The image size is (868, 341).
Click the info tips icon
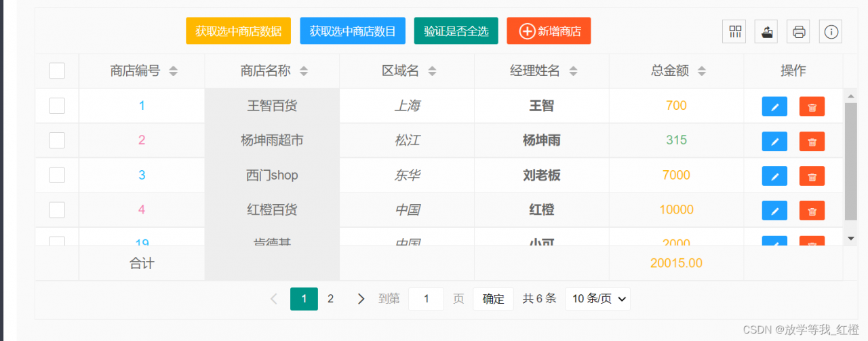coord(831,31)
